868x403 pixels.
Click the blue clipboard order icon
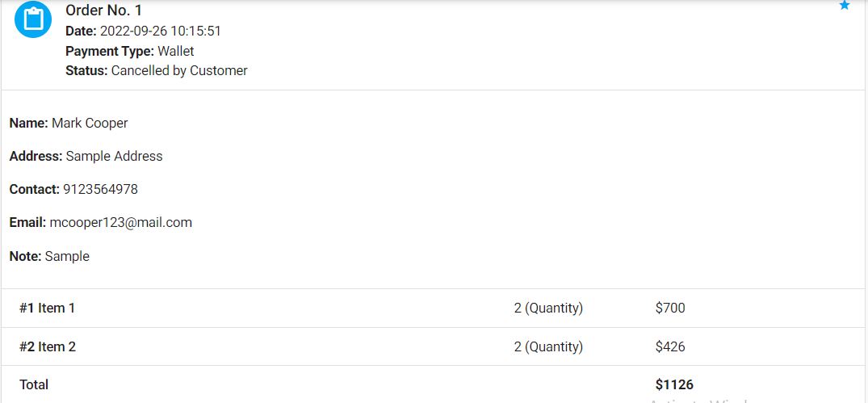(33, 19)
